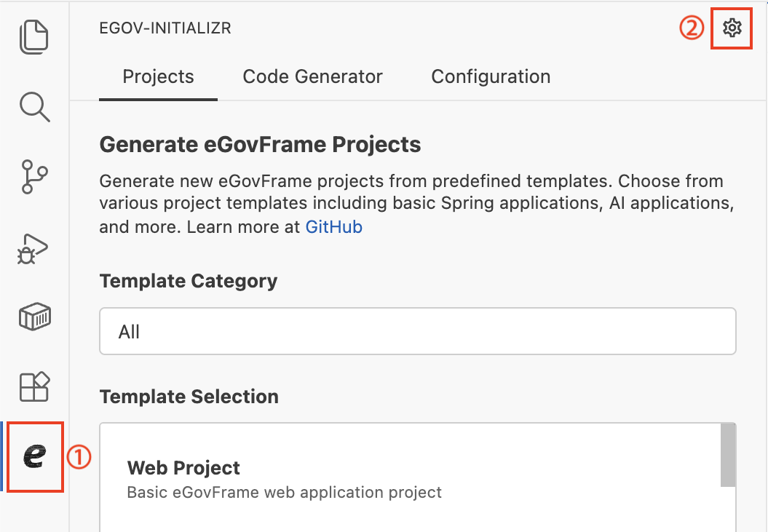Follow the GitHub link
Screen dimensions: 768x532
pyautogui.click(x=333, y=227)
